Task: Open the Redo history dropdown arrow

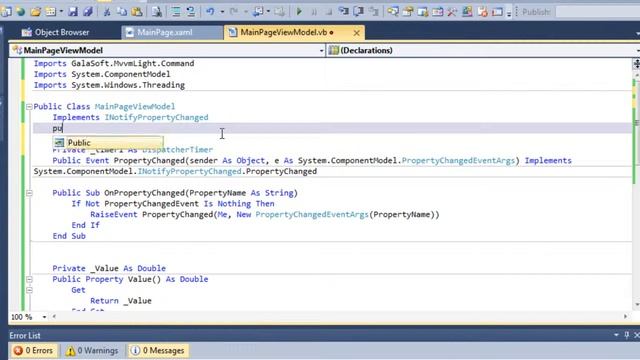Action: tap(246, 12)
